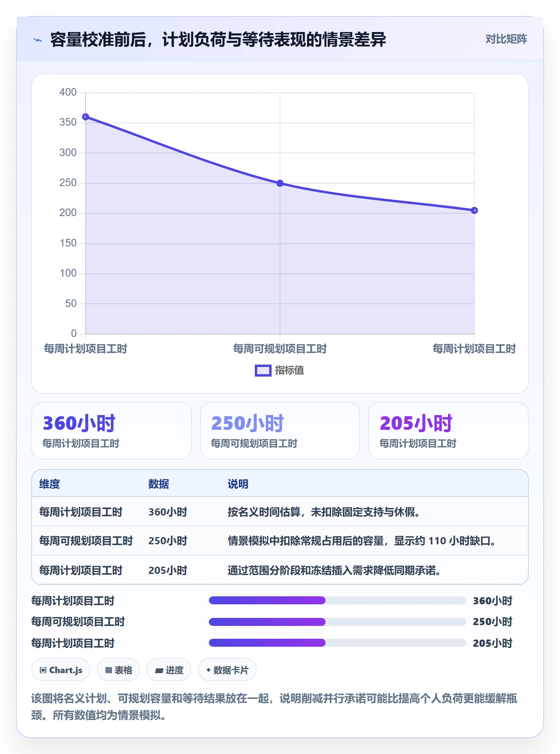Select the 250小时 cell in the table
Image resolution: width=560 pixels, height=754 pixels.
(x=168, y=541)
